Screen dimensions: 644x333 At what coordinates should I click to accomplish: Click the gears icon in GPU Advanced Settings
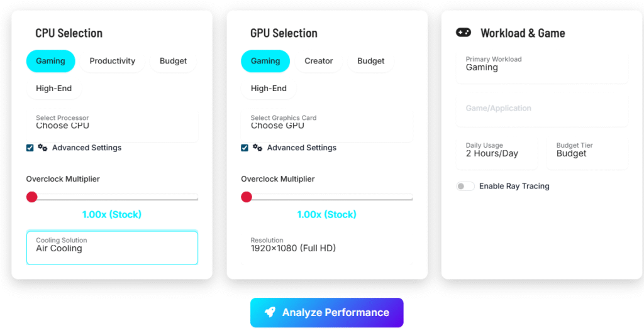pyautogui.click(x=258, y=148)
